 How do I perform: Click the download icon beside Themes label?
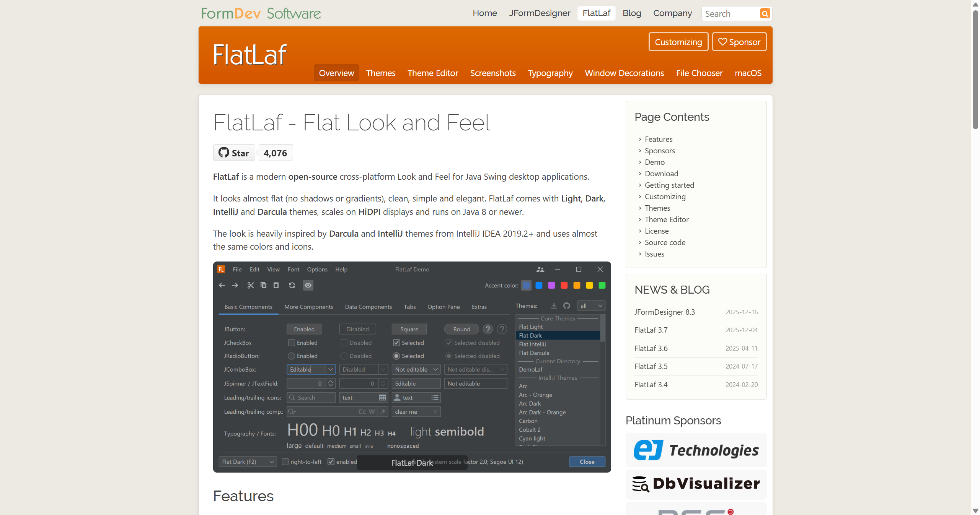coord(554,306)
